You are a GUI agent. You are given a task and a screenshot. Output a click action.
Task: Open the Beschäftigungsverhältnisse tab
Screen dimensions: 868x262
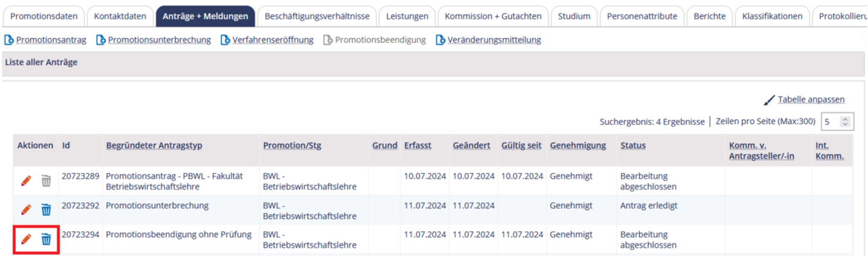click(317, 16)
